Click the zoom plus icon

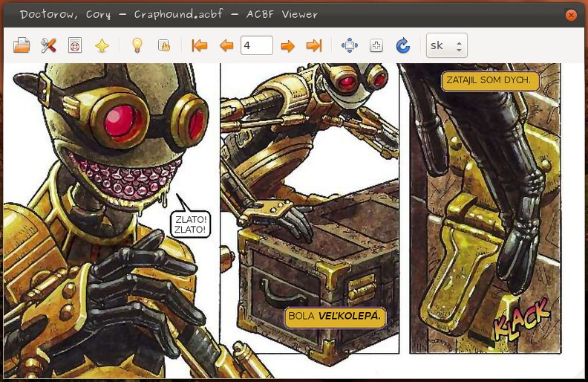point(376,45)
